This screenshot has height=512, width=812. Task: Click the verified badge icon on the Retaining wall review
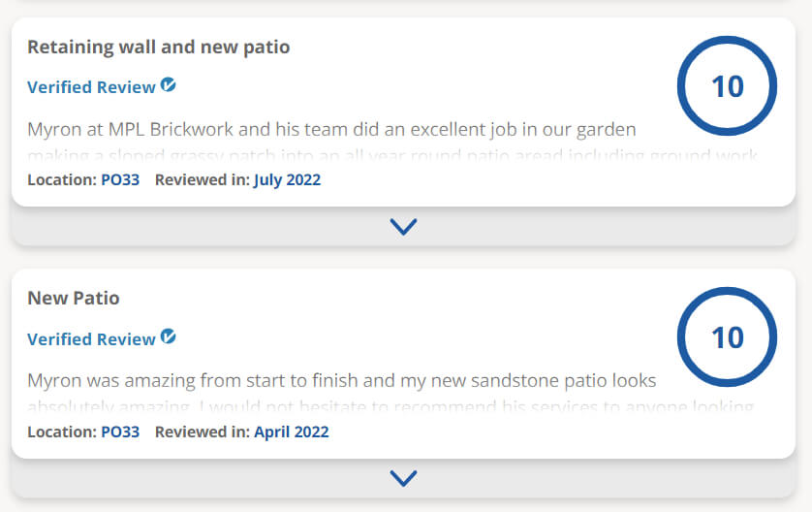pos(169,85)
